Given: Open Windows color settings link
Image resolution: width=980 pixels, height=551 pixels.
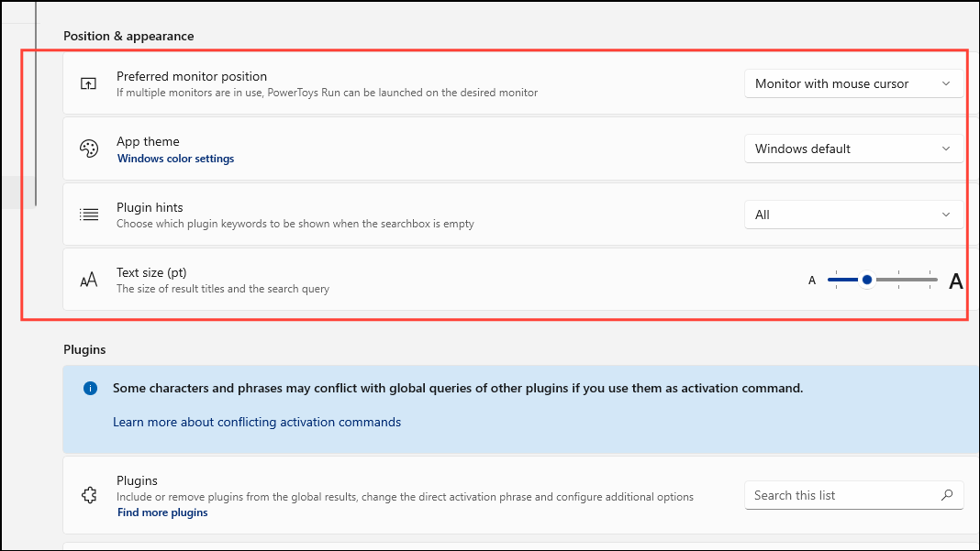Looking at the screenshot, I should pyautogui.click(x=175, y=158).
